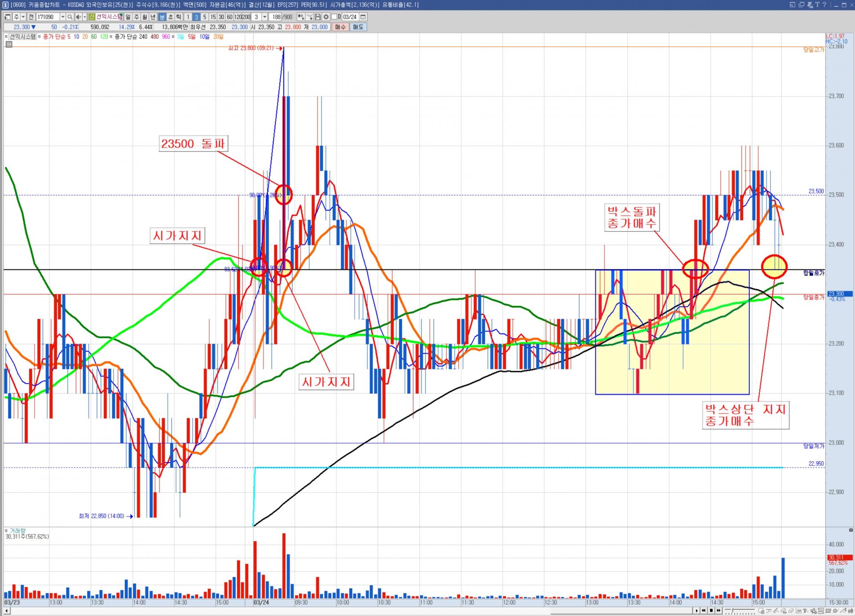Toggle the D checkbox beside date
This screenshot has width=855, height=616.
(334, 17)
